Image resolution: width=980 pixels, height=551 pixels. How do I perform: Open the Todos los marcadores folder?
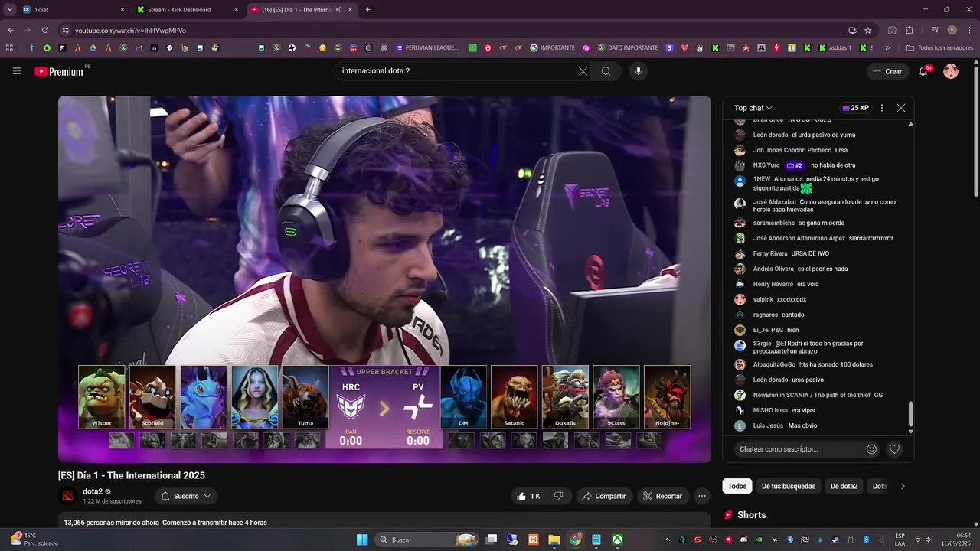coord(939,47)
